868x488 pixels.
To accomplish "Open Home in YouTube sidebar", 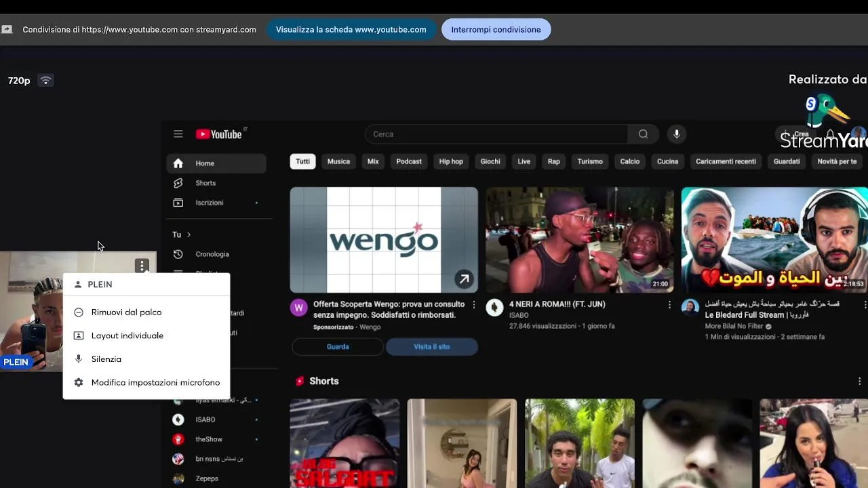I will (216, 163).
